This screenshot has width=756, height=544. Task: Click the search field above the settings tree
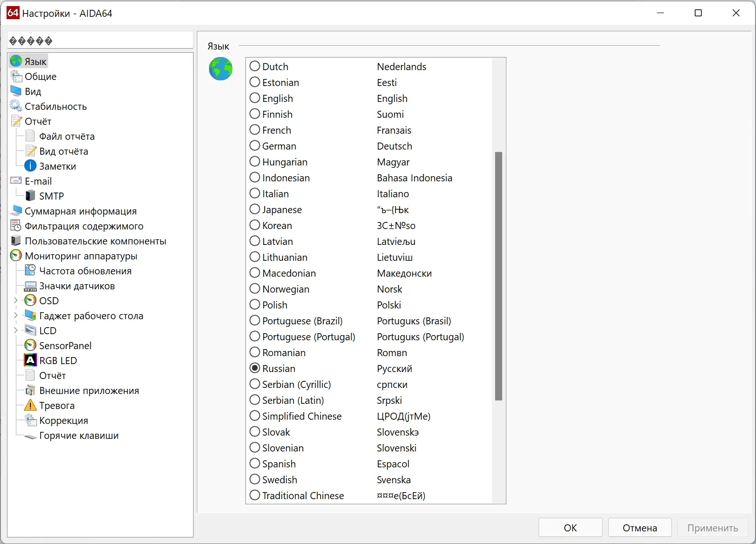click(x=100, y=40)
